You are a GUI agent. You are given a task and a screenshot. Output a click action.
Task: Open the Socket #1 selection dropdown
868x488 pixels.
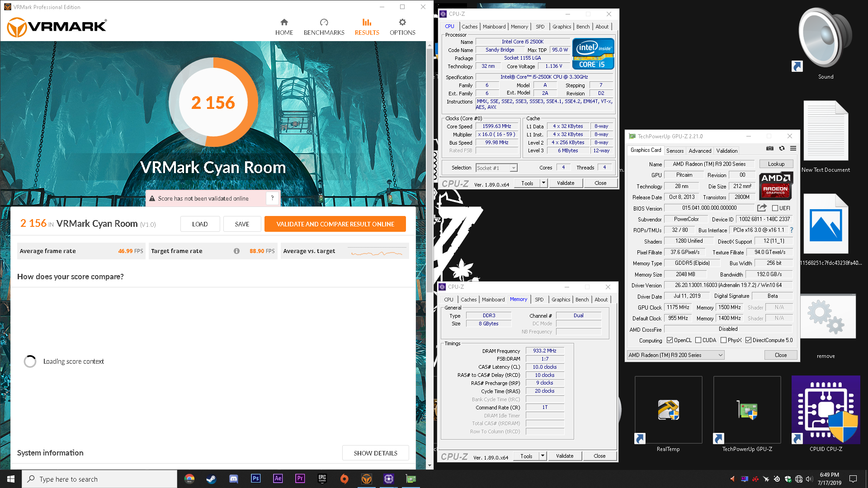496,168
